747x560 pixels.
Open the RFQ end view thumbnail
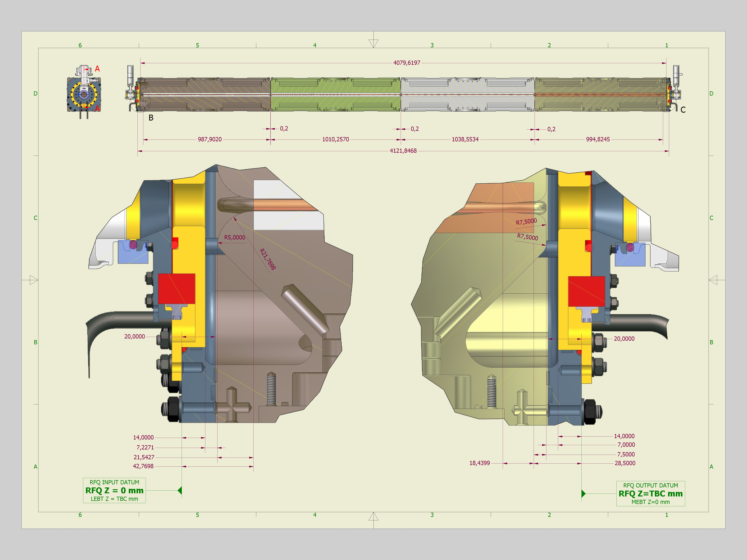click(84, 92)
